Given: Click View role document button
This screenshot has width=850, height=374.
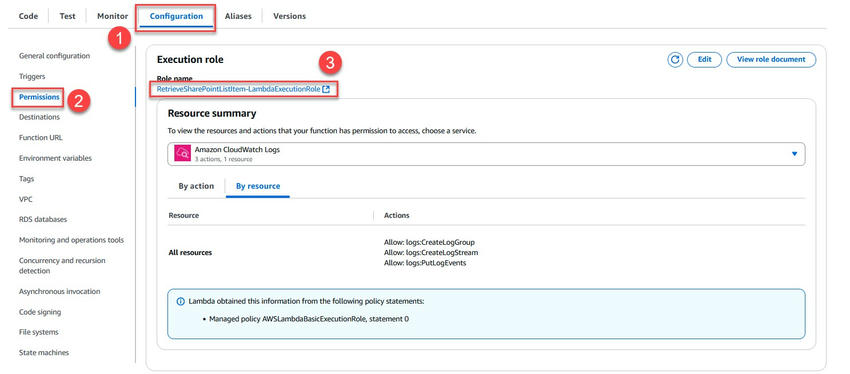Looking at the screenshot, I should 771,60.
